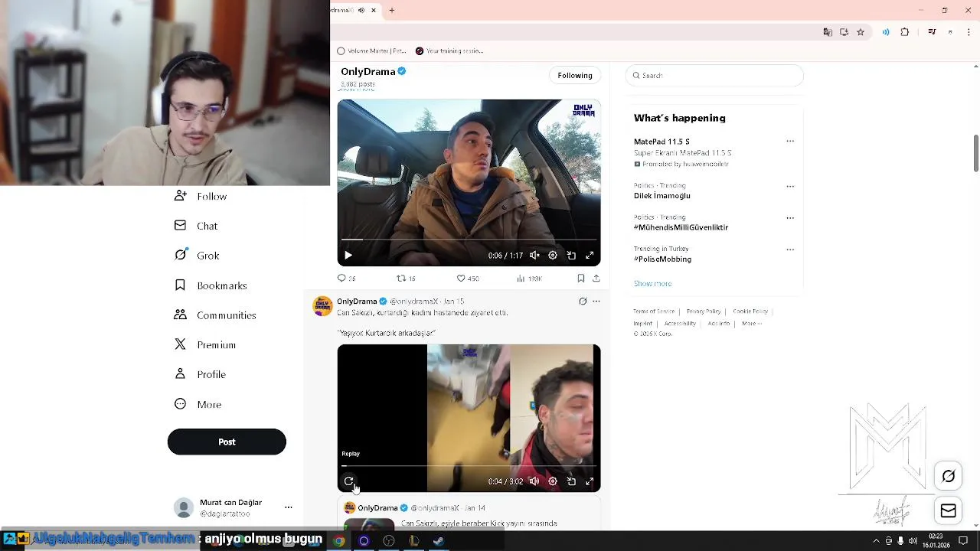Open the Chrome three-dot menu
Screen dimensions: 980x551
pyautogui.click(x=969, y=32)
